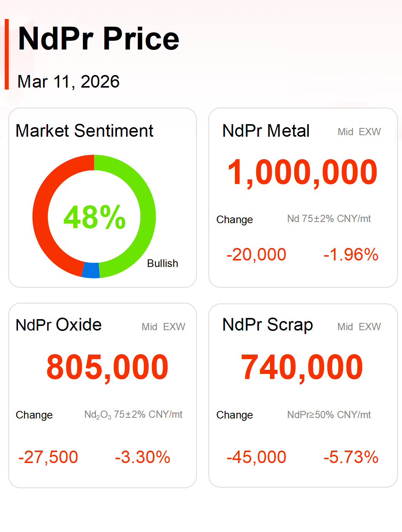402x532 pixels.
Task: Click the 48% sentiment value
Action: click(94, 217)
